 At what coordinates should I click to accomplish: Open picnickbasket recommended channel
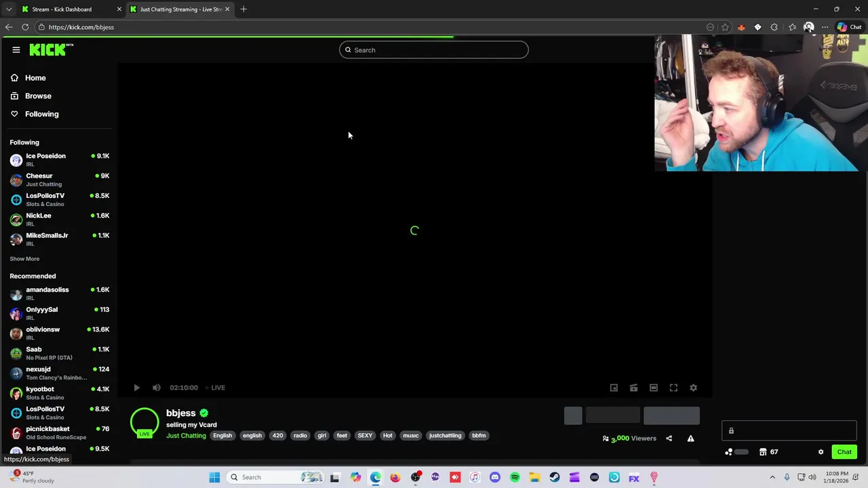coord(60,432)
